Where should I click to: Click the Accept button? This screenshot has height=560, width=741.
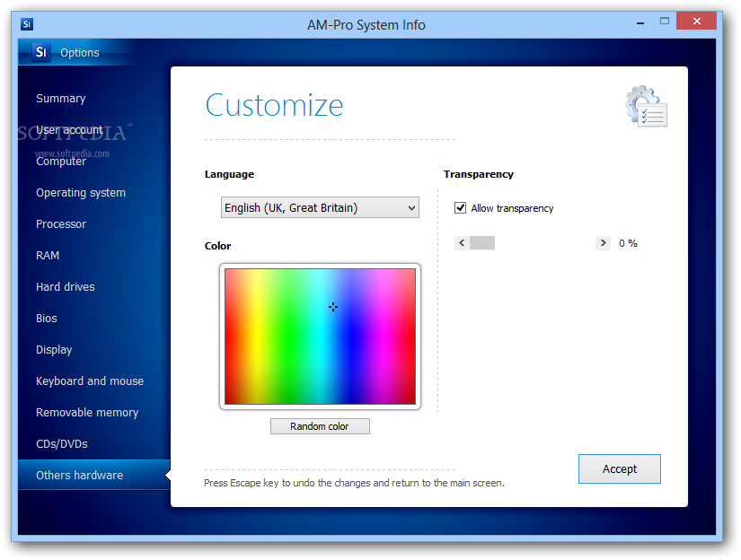(x=620, y=468)
